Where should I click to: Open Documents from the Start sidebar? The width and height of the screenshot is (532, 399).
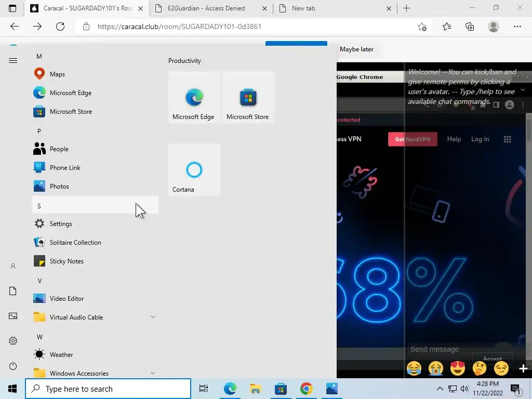(x=13, y=291)
